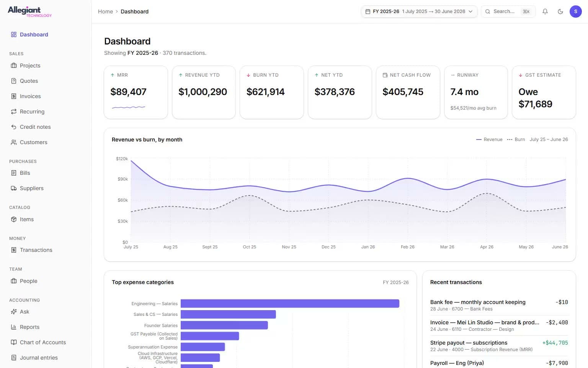The width and height of the screenshot is (588, 368).
Task: Click the Suppliers truck icon
Action: 14,188
